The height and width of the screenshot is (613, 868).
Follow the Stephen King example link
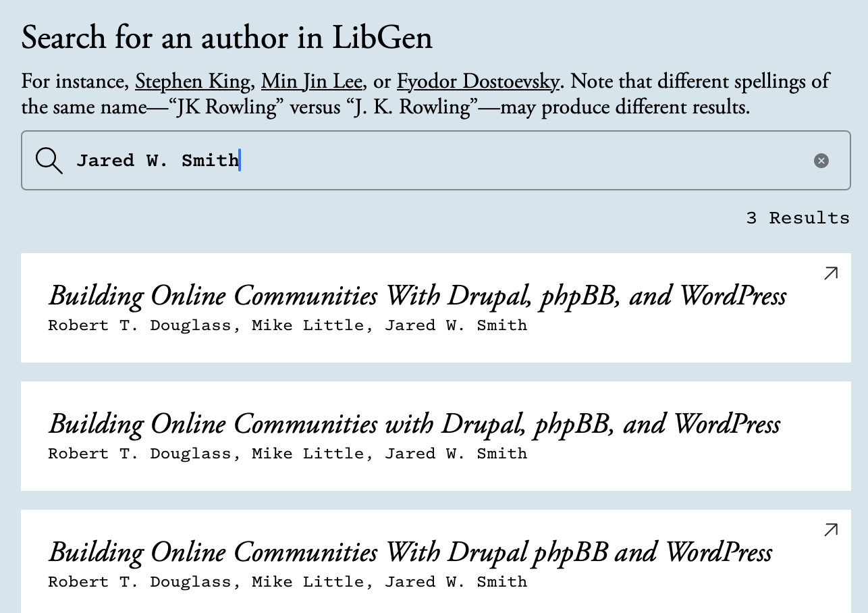pyautogui.click(x=192, y=82)
